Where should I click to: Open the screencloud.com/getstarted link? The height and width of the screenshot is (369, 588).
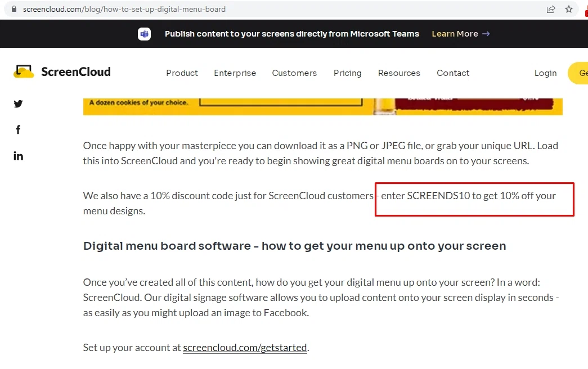pos(245,348)
